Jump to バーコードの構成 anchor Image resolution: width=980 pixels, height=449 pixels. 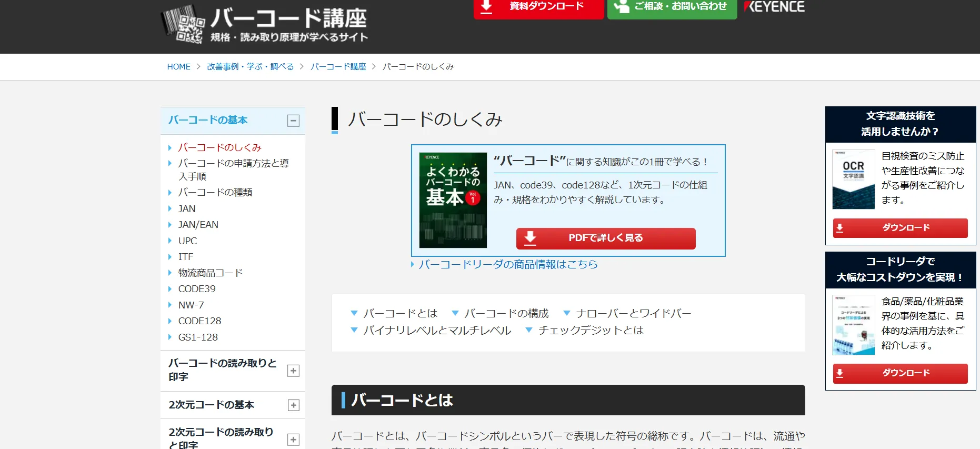506,313
